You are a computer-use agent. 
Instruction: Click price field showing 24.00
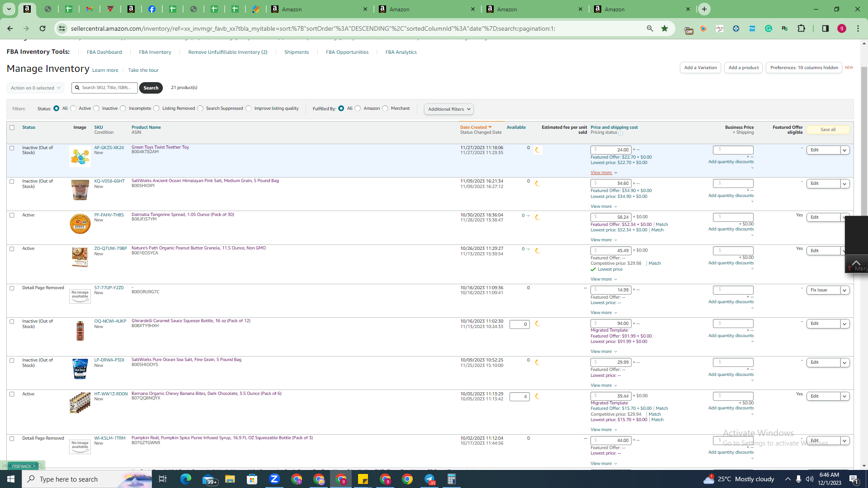tap(611, 150)
